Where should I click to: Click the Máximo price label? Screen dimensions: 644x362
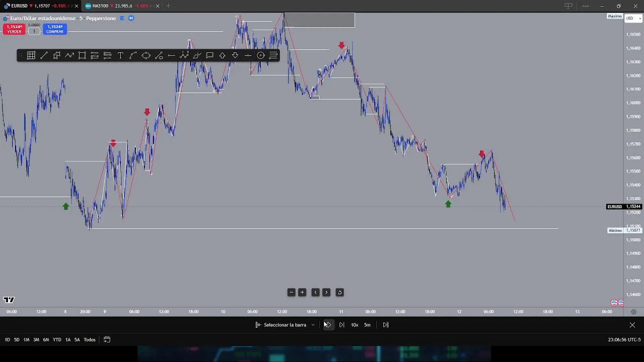(615, 16)
